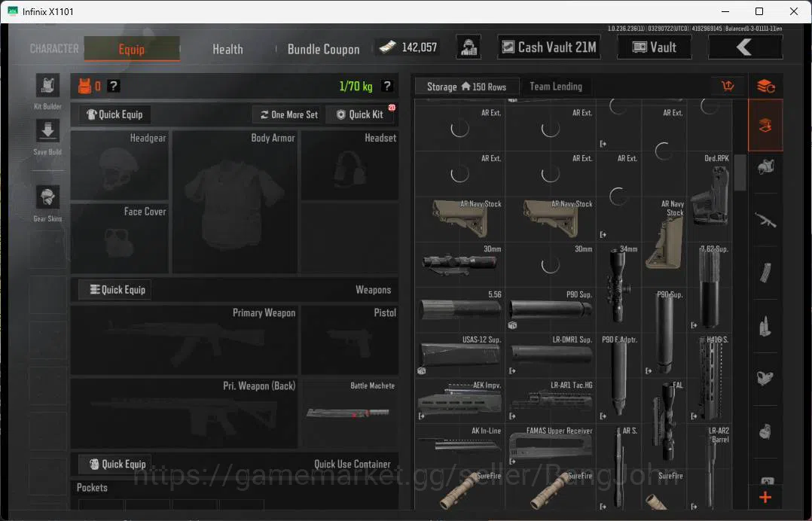The image size is (812, 521).
Task: Click the CHARACTER heading tab
Action: (x=54, y=49)
